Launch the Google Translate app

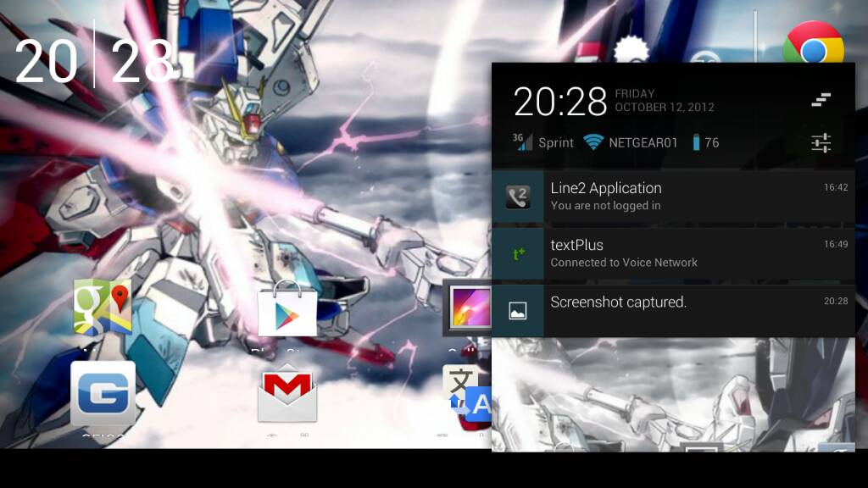(467, 395)
